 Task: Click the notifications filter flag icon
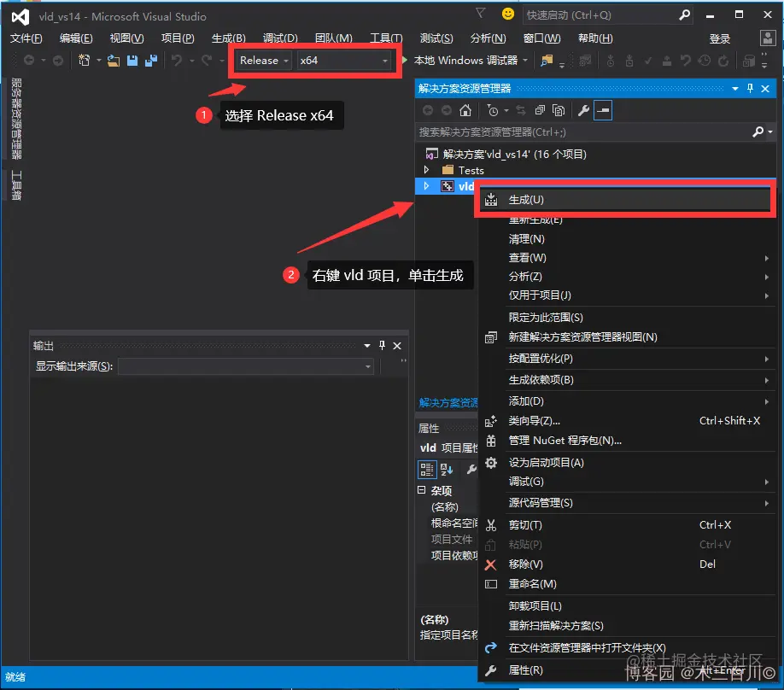coord(480,14)
